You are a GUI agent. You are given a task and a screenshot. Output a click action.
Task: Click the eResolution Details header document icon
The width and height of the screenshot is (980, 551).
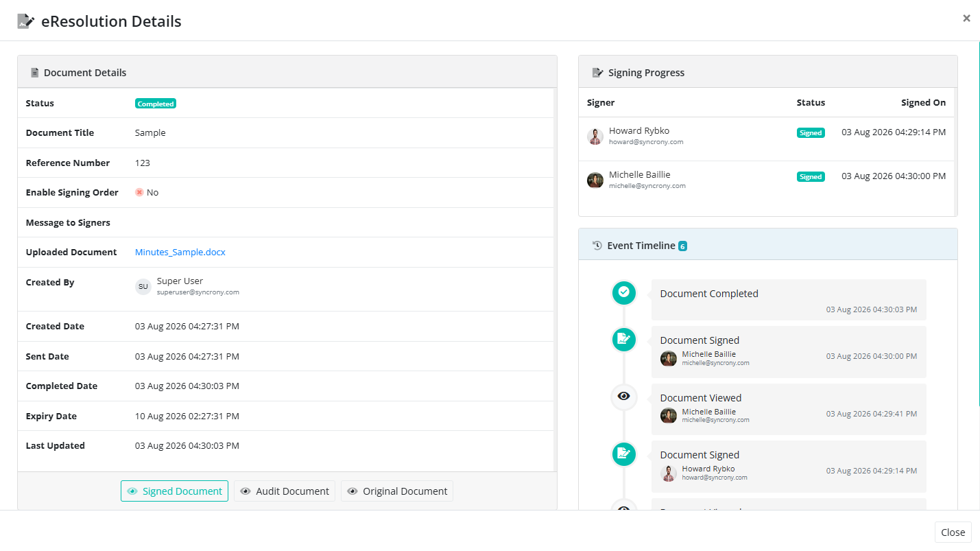(26, 21)
